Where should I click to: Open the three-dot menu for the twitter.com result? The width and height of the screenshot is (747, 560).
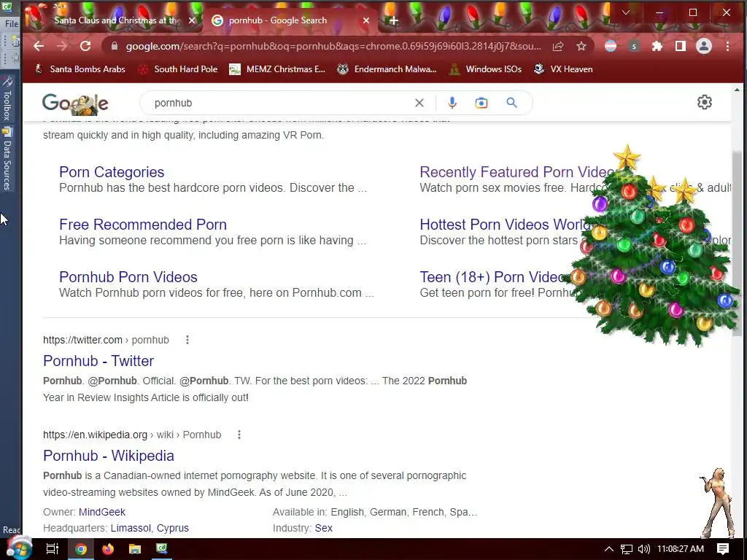[187, 340]
